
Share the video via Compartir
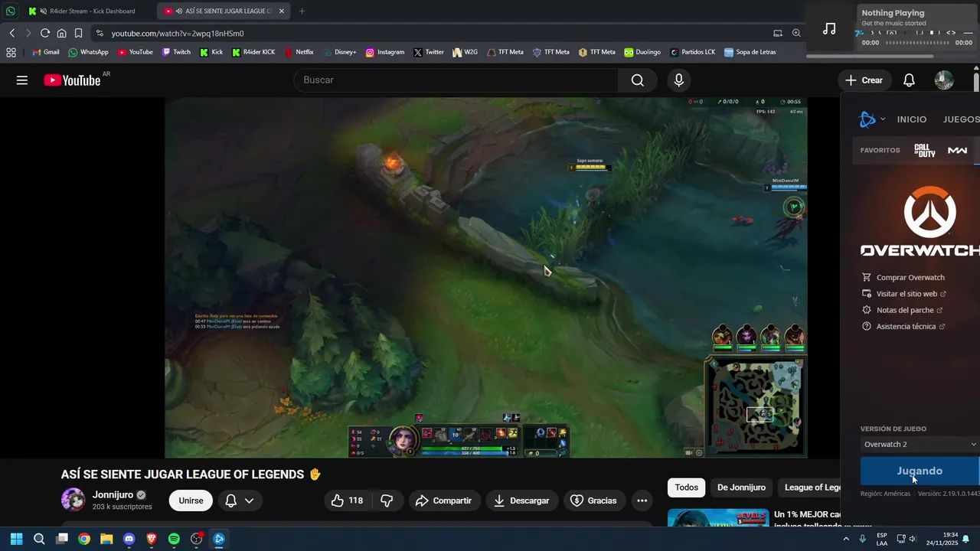tap(444, 500)
